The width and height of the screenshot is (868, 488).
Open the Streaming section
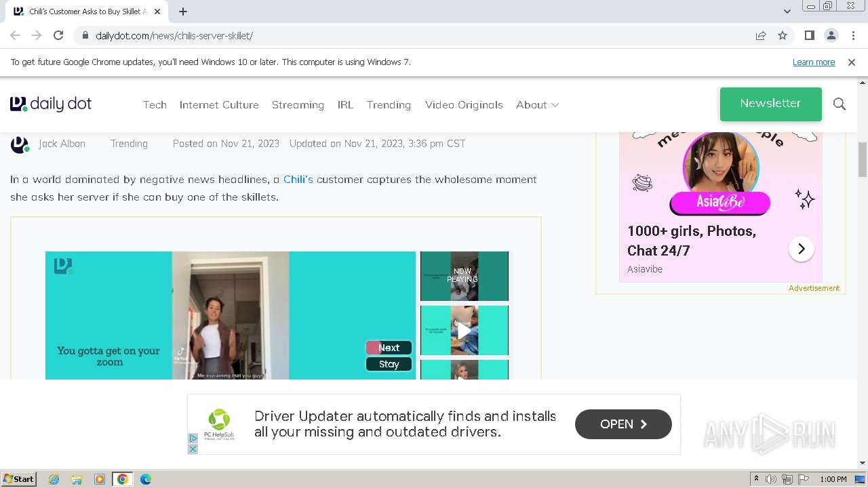pyautogui.click(x=298, y=104)
